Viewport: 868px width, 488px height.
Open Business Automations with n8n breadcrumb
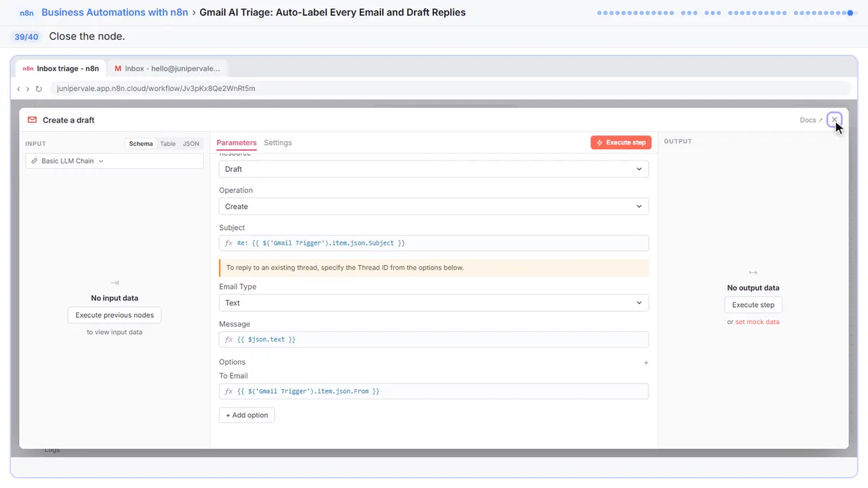click(x=115, y=12)
